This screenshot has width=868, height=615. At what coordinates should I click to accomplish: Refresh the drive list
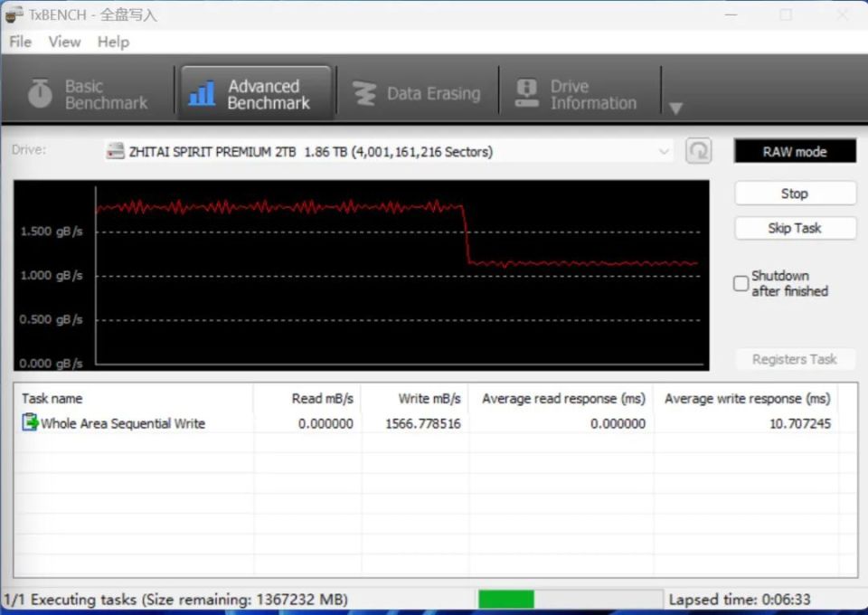click(x=698, y=150)
